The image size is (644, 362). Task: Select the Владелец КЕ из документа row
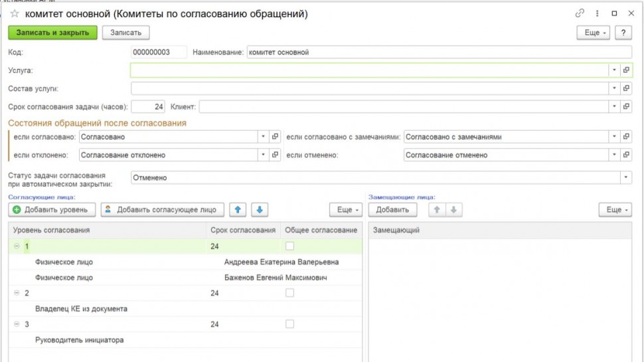(81, 309)
